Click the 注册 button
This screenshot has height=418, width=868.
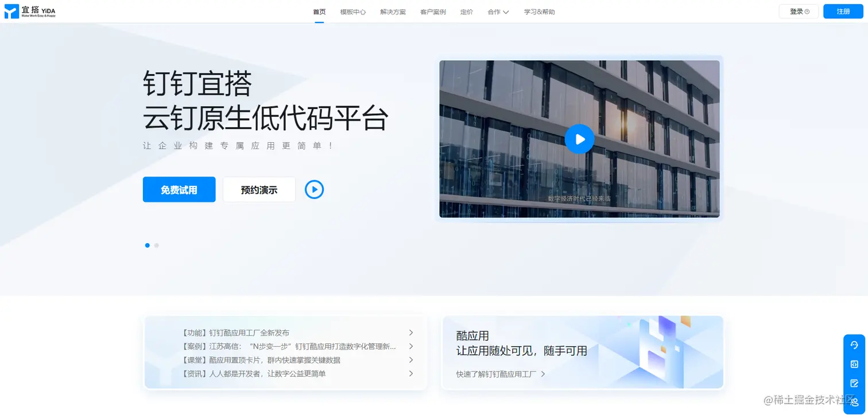843,11
